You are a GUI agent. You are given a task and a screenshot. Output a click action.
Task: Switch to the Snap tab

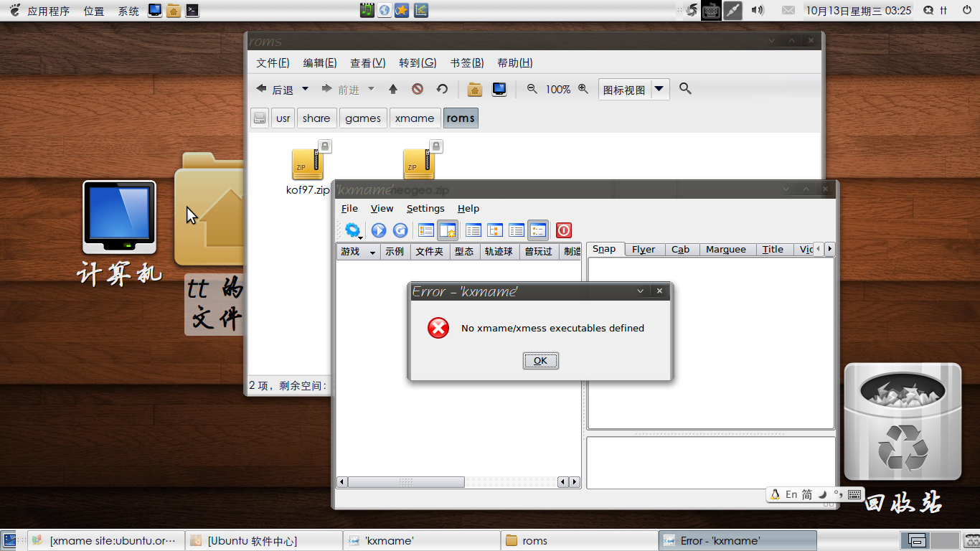(604, 249)
